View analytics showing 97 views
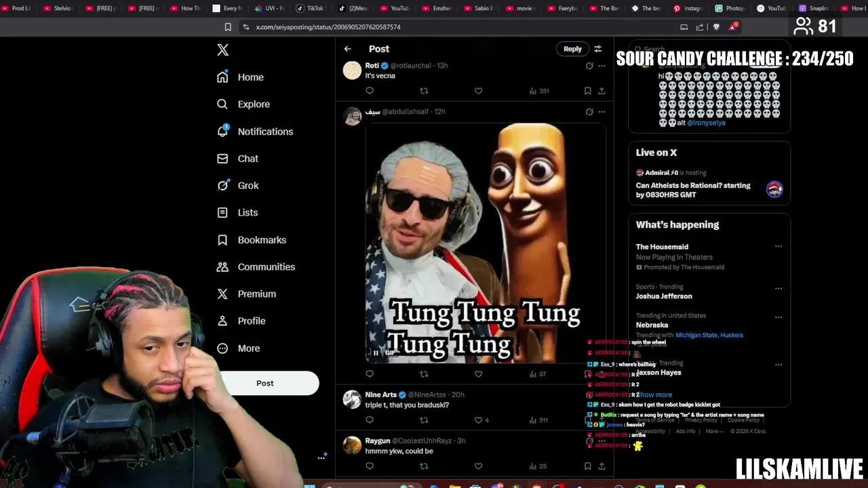Viewport: 868px width, 488px height. click(x=538, y=374)
